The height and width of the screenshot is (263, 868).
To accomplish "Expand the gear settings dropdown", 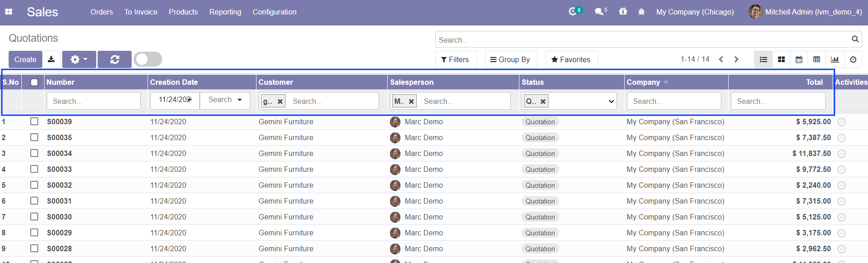I will tap(79, 59).
